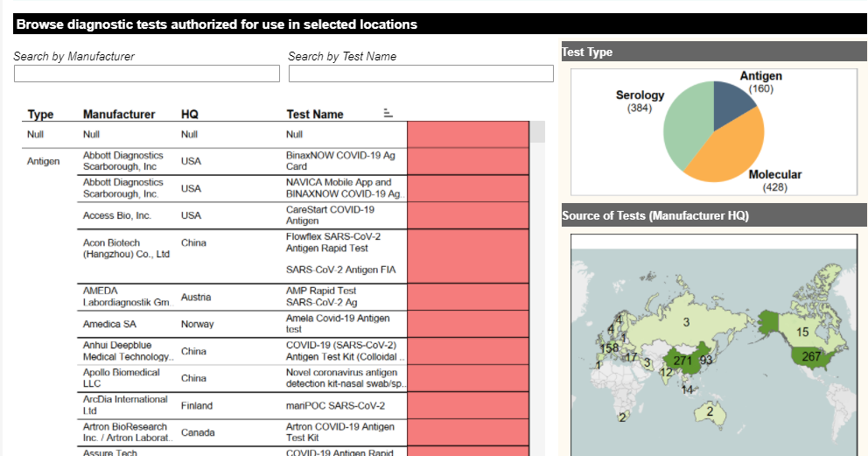Viewport: 868px width, 456px height.
Task: Click the Null entry in the Type column
Action: [x=35, y=134]
